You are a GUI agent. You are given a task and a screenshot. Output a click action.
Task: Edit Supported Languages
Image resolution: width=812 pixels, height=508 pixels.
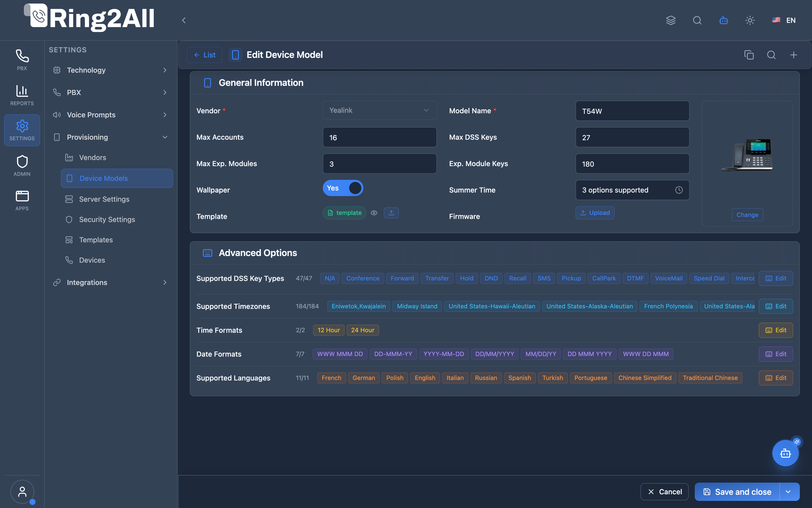[776, 378]
